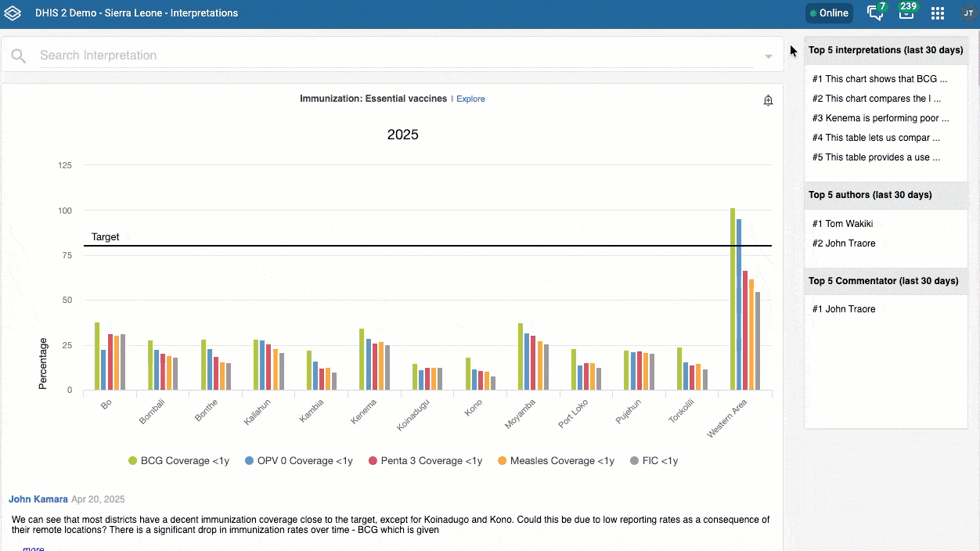Open the JT user profile avatar
This screenshot has width=980, height=551.
[x=967, y=13]
